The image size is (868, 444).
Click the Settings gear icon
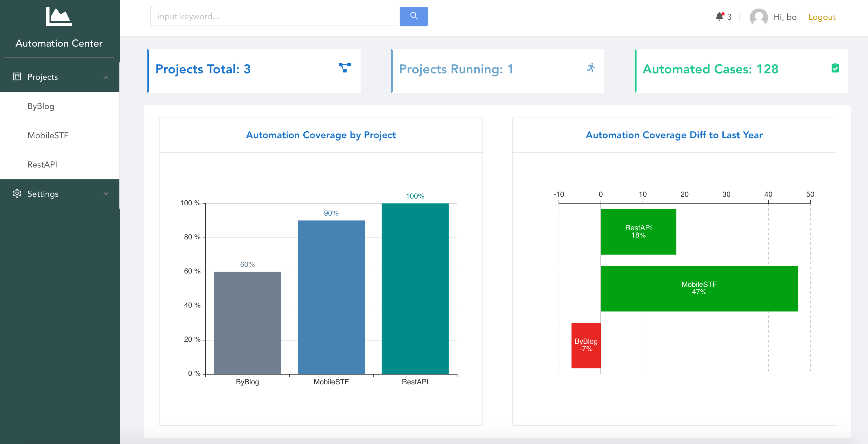17,193
